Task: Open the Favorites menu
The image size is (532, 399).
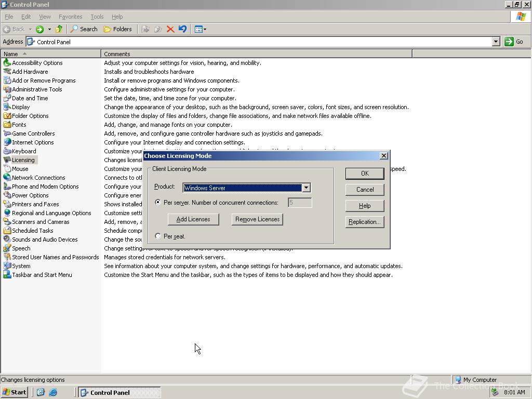Action: pos(70,17)
